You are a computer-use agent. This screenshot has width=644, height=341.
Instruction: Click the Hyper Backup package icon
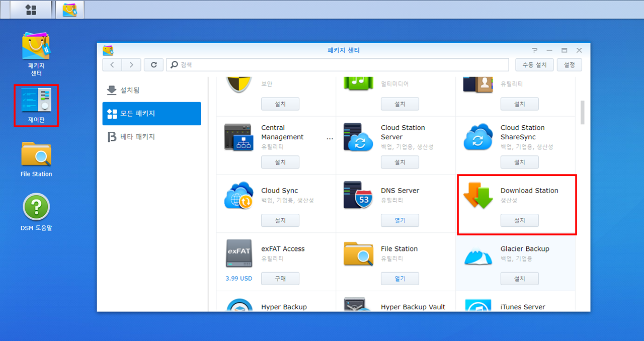[238, 305]
